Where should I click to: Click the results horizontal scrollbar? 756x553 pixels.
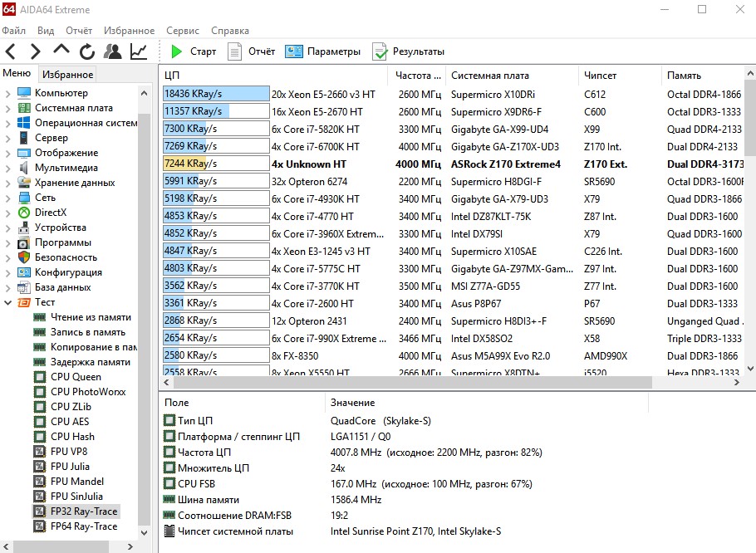point(413,383)
